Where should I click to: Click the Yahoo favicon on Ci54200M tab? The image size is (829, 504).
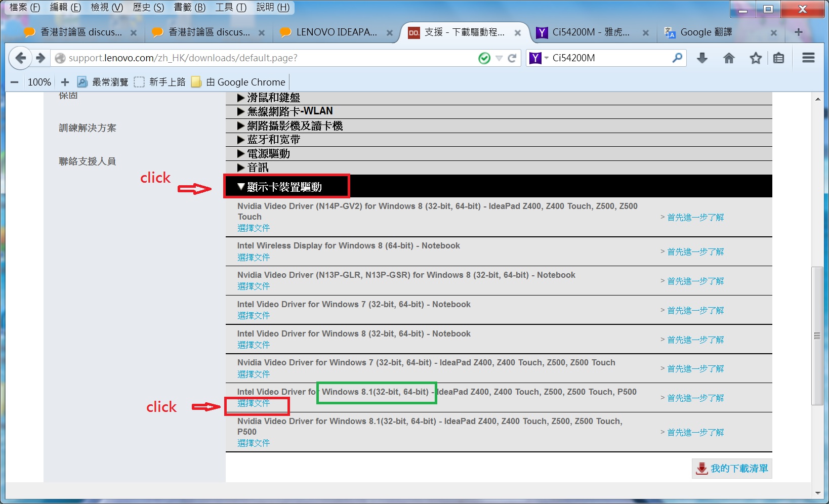point(542,33)
